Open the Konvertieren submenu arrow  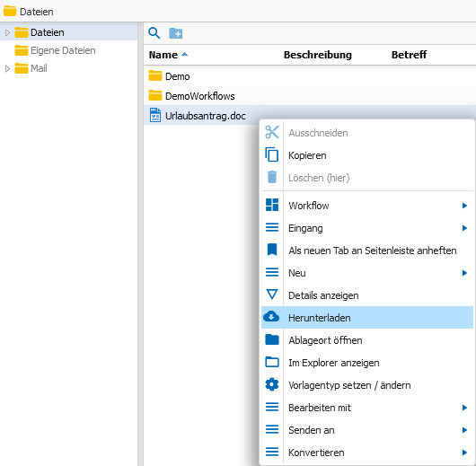point(464,453)
